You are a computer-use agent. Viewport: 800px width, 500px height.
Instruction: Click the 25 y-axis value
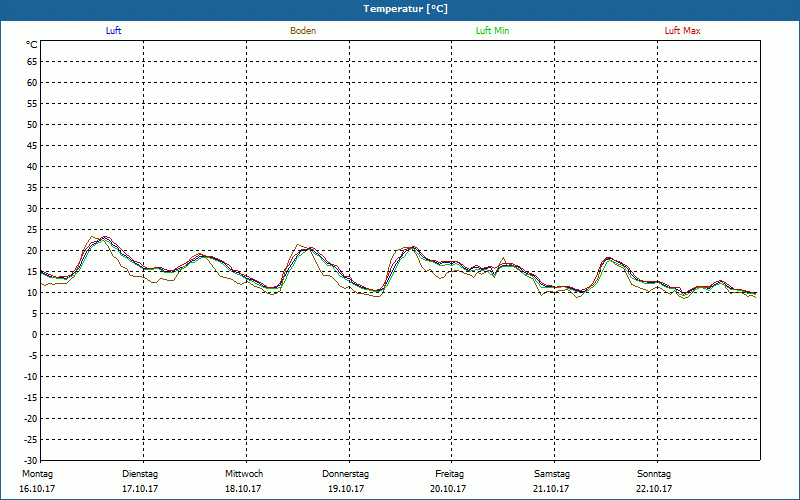tap(32, 230)
